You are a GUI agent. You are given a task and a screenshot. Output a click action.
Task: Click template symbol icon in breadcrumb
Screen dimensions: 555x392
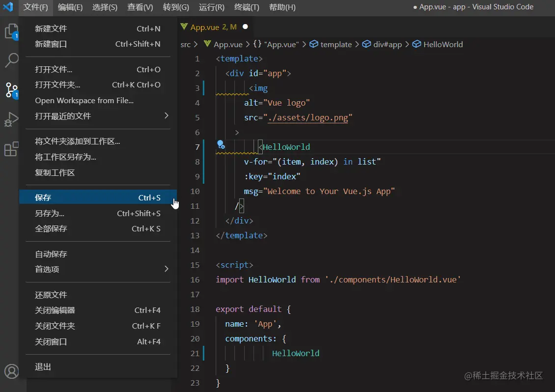point(314,44)
